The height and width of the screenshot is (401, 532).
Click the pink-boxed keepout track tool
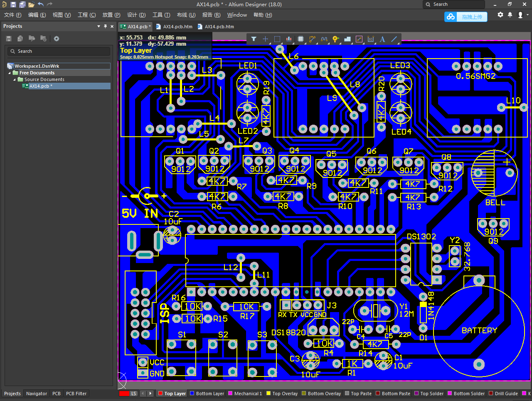point(359,39)
